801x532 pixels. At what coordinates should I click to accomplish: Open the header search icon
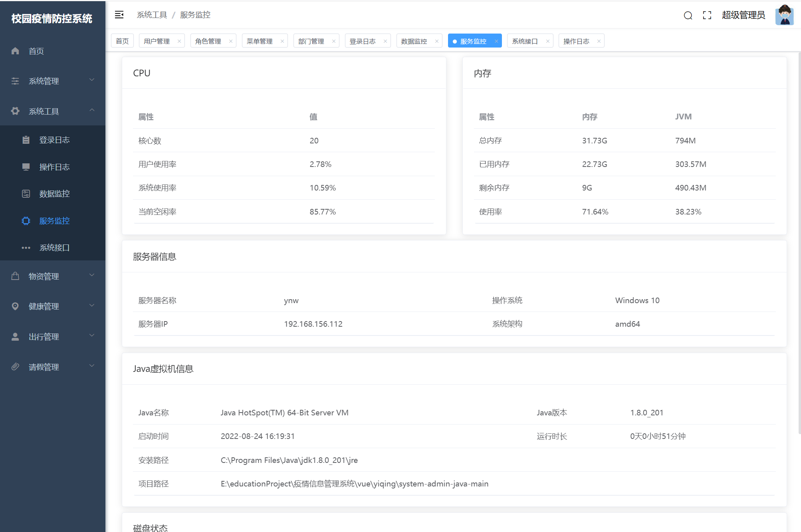tap(688, 15)
